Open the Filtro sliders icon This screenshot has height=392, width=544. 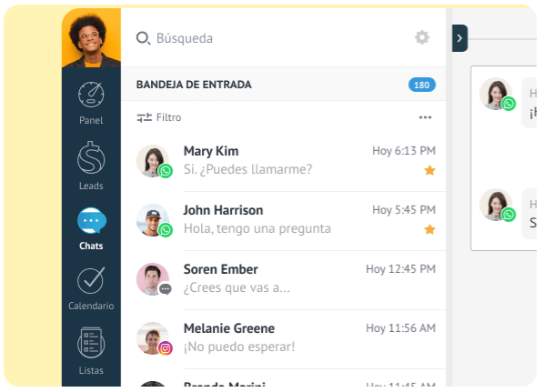click(144, 117)
